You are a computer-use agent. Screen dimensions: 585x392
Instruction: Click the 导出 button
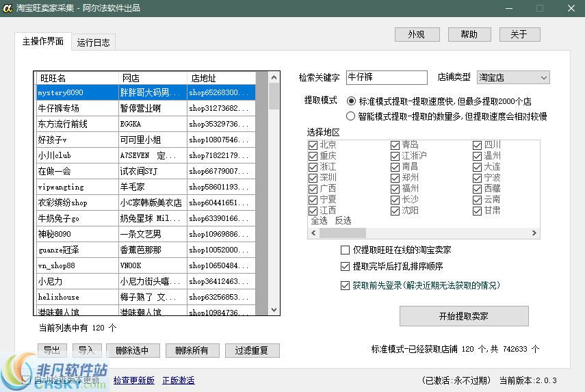point(52,350)
